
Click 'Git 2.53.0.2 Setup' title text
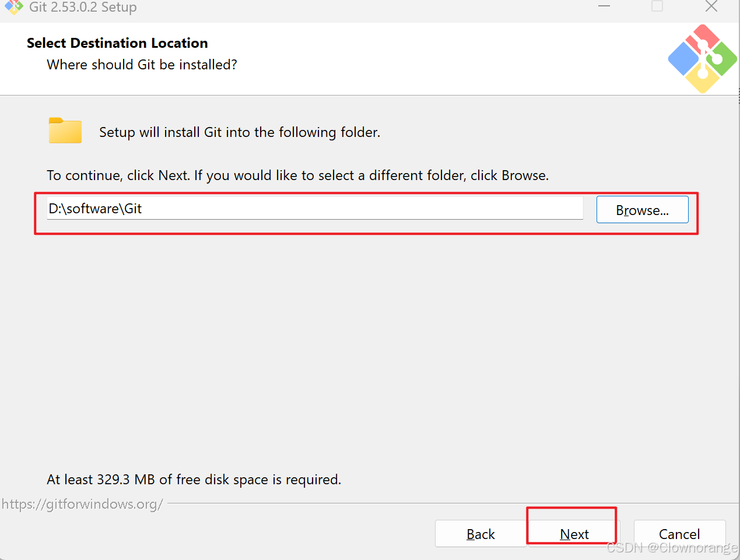pyautogui.click(x=83, y=7)
